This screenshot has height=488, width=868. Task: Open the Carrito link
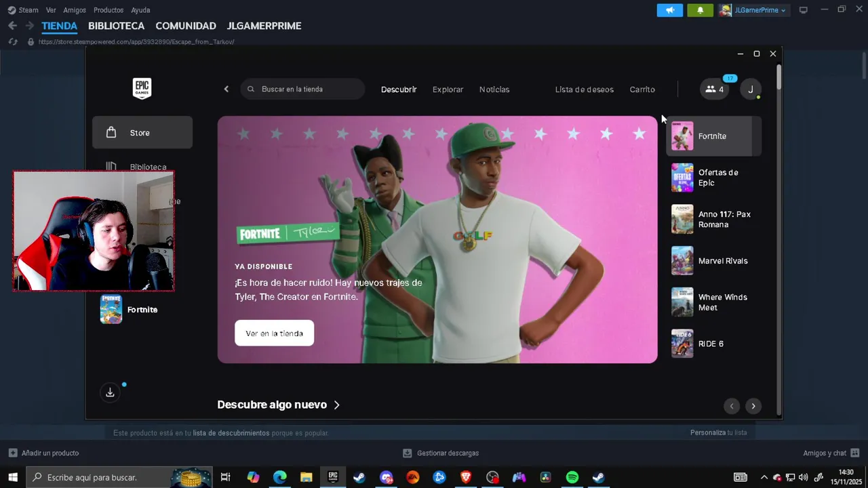642,89
